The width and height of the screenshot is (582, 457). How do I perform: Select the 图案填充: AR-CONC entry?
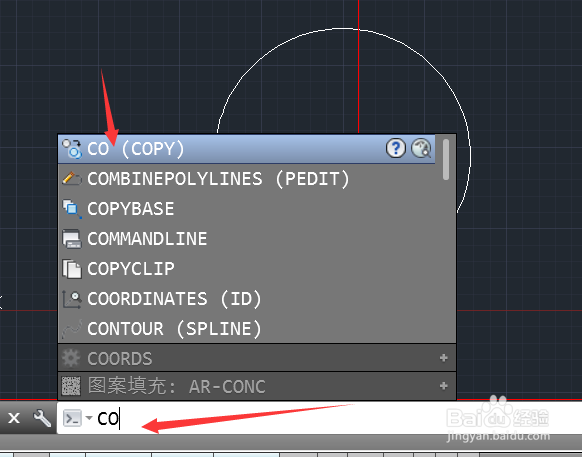[x=257, y=386]
